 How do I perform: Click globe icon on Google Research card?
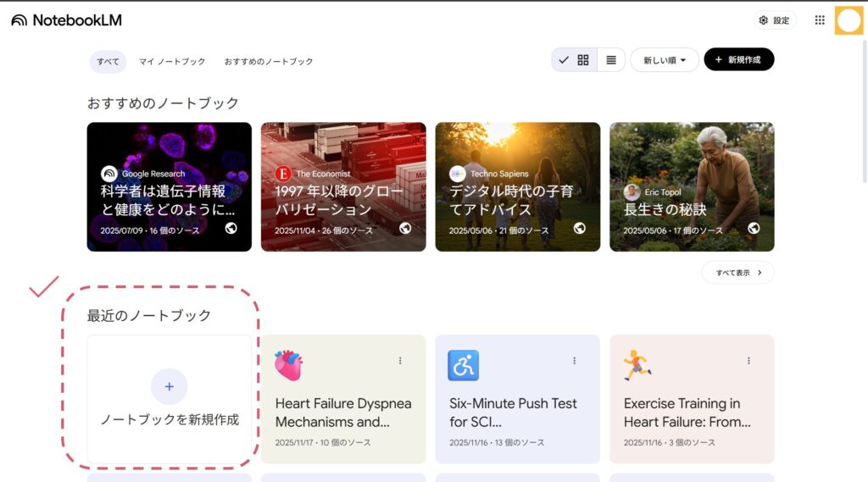pyautogui.click(x=231, y=228)
